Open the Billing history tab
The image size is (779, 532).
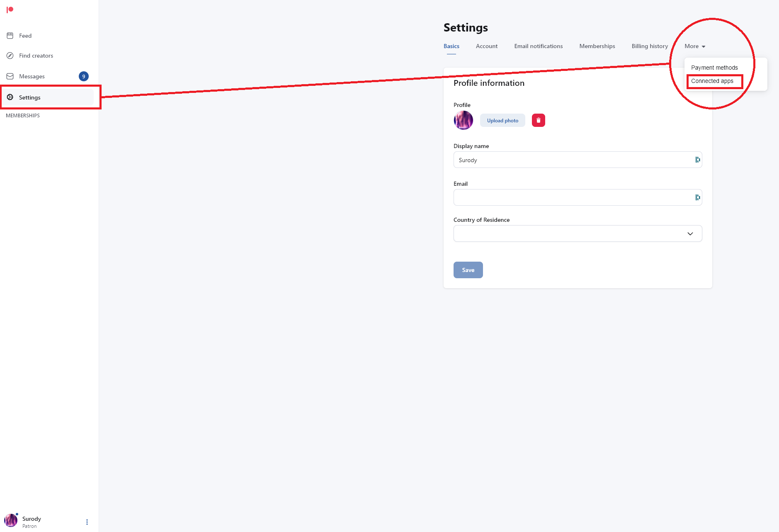(x=650, y=46)
